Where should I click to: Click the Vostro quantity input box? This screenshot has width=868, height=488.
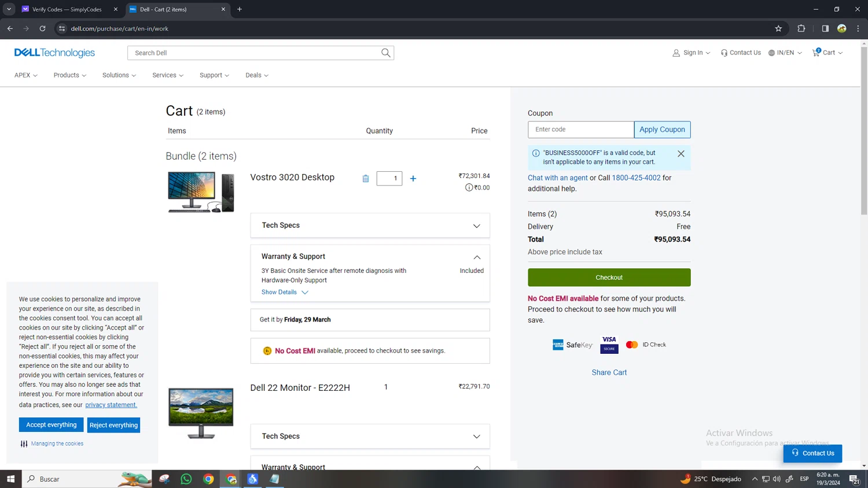tap(389, 179)
